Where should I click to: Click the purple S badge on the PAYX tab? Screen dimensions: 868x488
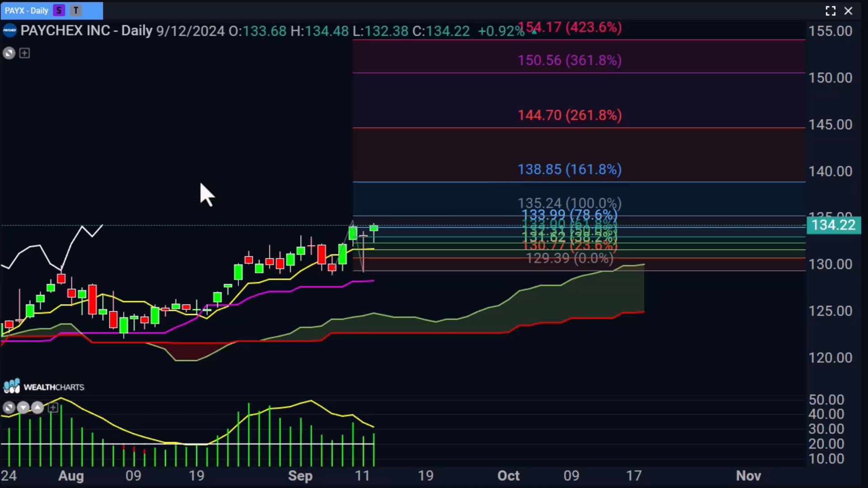click(59, 10)
